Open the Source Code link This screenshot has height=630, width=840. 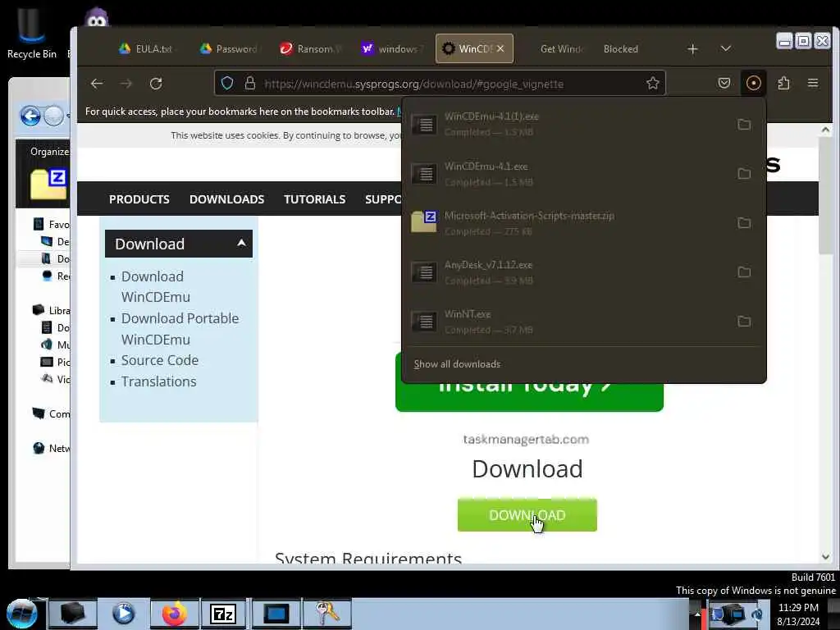(160, 360)
